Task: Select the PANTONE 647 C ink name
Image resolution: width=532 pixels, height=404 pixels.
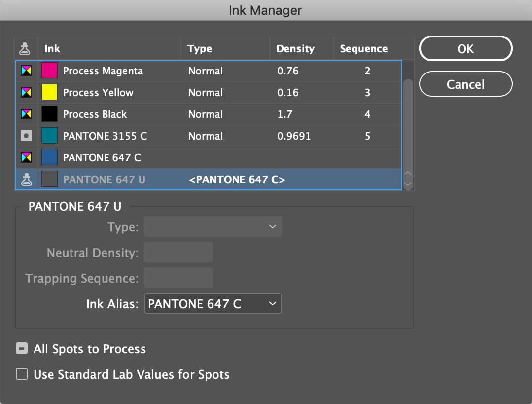Action: point(102,158)
